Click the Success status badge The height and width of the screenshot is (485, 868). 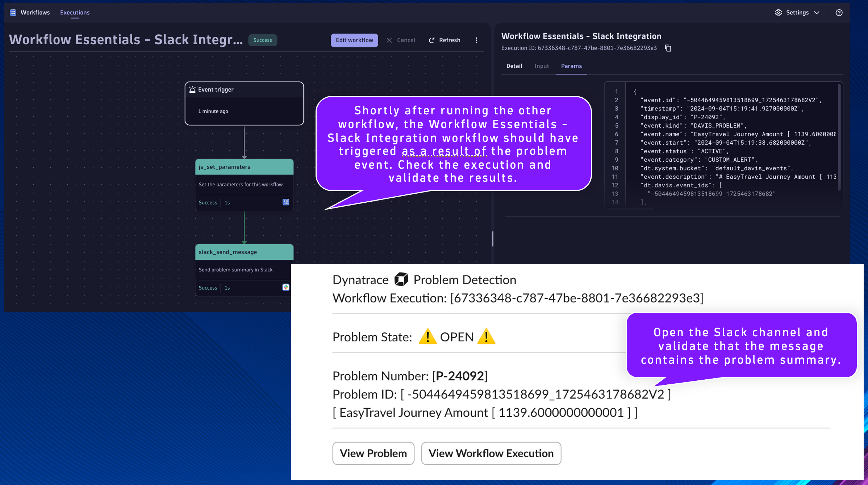(263, 40)
